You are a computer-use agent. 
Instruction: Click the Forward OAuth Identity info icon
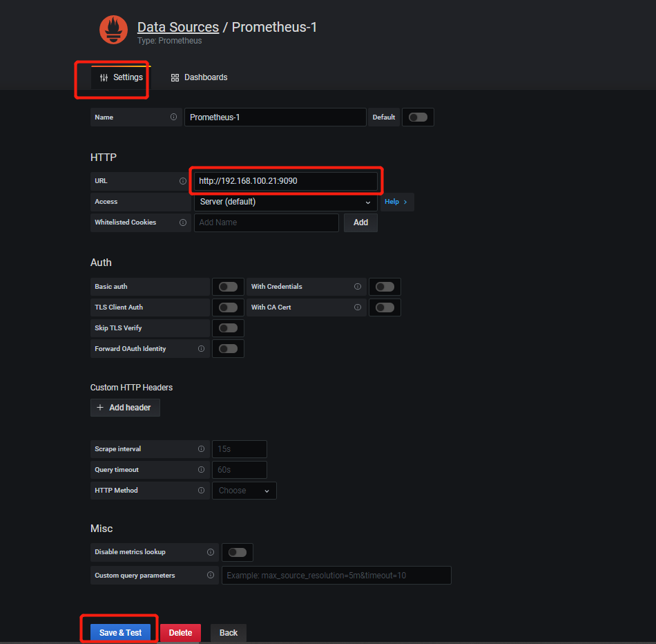click(201, 349)
